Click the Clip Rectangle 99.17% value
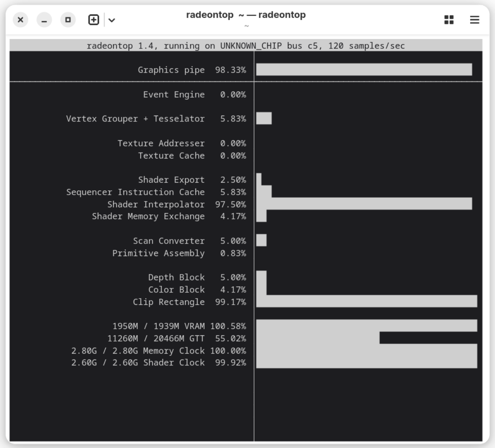 [x=230, y=302]
